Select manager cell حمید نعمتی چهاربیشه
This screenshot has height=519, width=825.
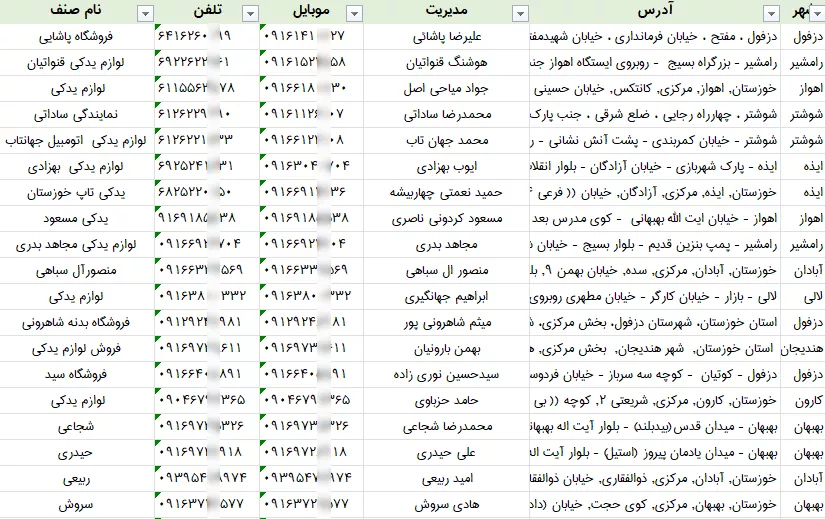[x=447, y=193]
